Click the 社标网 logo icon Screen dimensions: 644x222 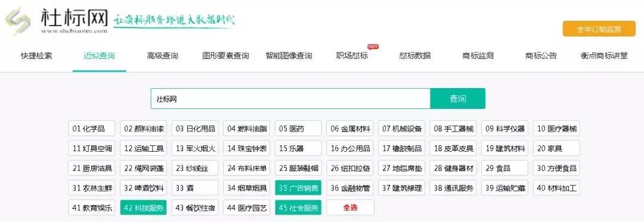[17, 21]
